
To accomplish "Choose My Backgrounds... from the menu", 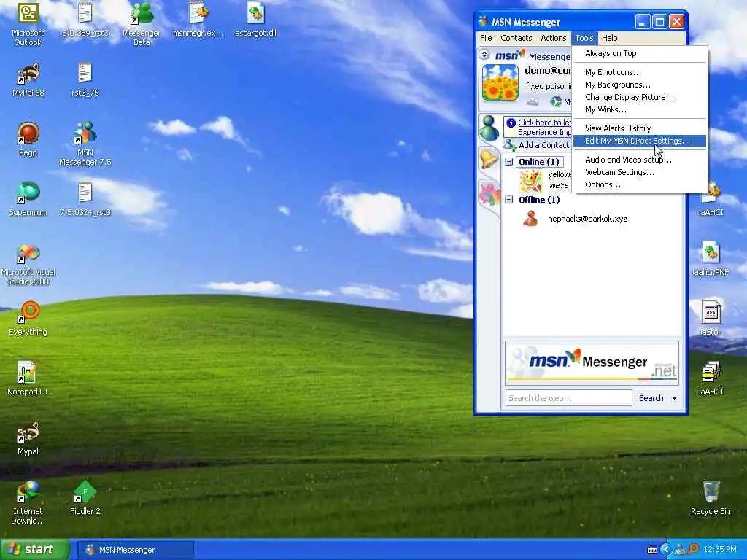I will 639,85.
